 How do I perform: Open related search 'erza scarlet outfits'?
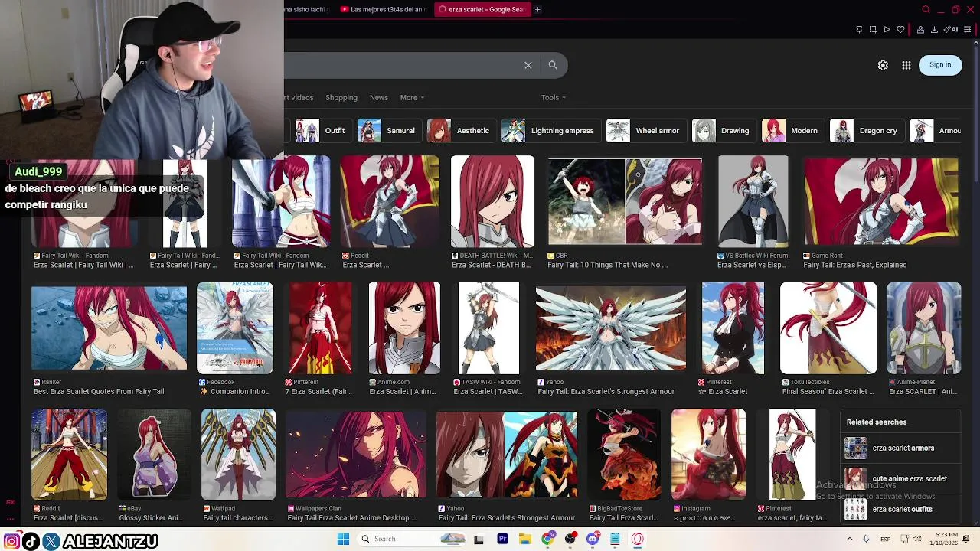tap(900, 509)
